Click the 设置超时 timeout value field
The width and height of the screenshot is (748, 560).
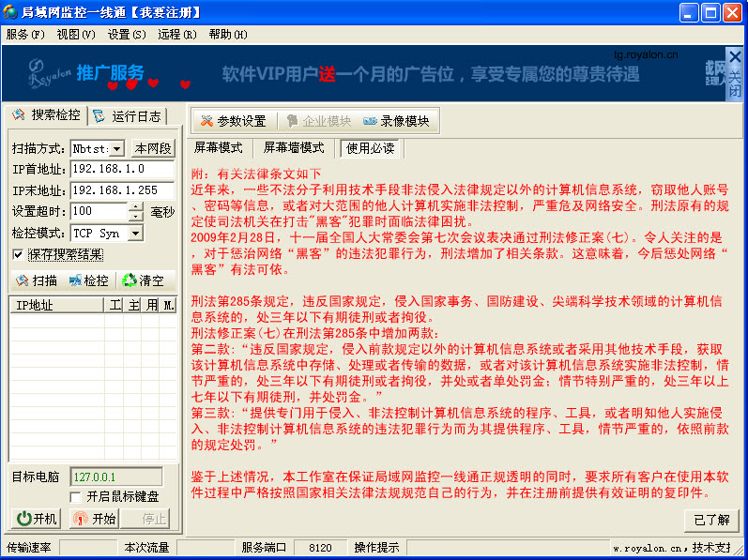pyautogui.click(x=107, y=211)
